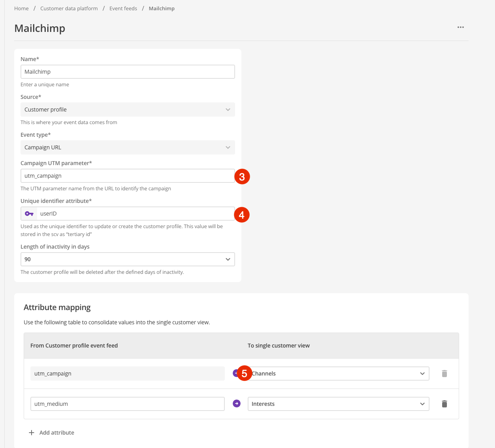Click the Customer data platform breadcrumb
The image size is (495, 448).
(69, 8)
